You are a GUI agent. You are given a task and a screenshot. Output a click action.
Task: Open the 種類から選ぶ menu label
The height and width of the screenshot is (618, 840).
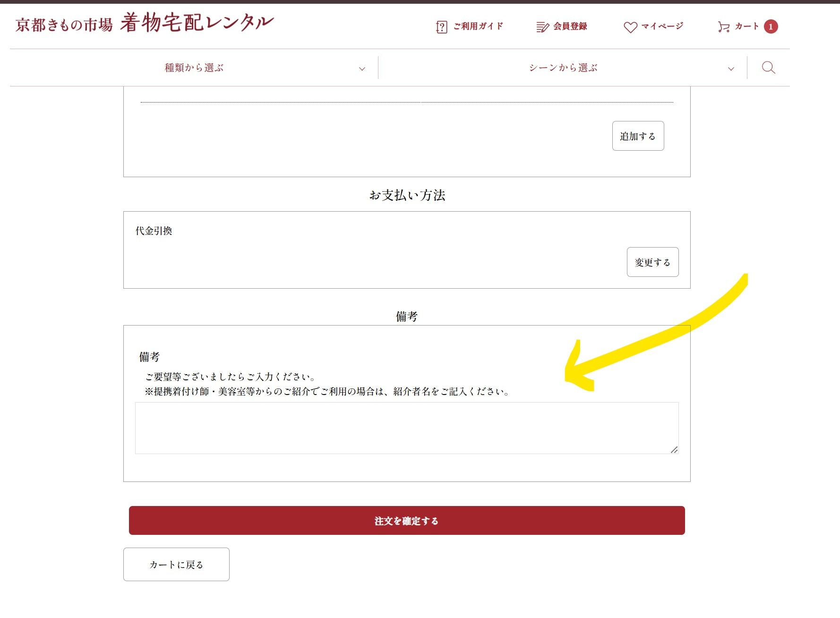click(194, 68)
